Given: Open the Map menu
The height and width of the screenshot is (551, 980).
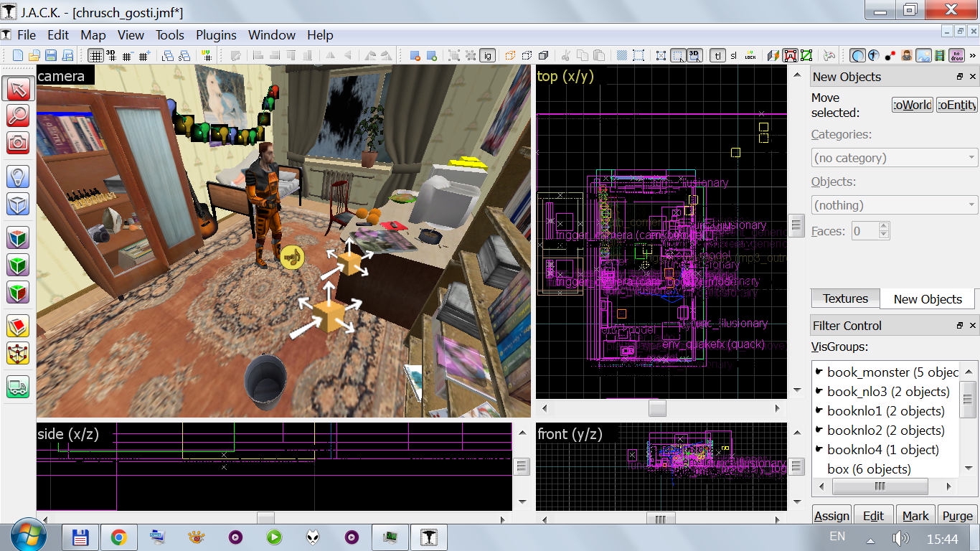Looking at the screenshot, I should tap(93, 34).
